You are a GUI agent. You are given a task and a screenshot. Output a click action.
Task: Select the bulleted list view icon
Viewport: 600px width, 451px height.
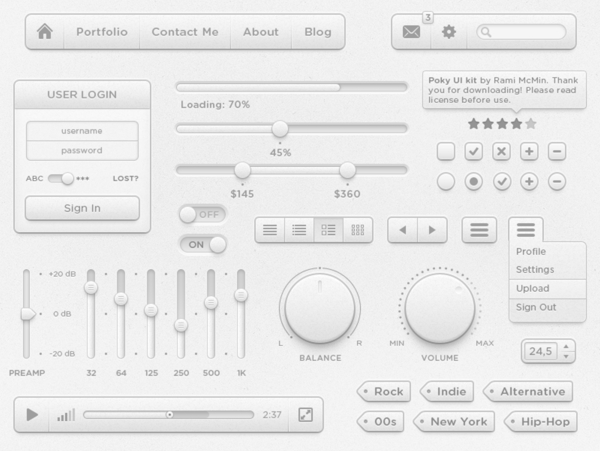click(x=299, y=230)
